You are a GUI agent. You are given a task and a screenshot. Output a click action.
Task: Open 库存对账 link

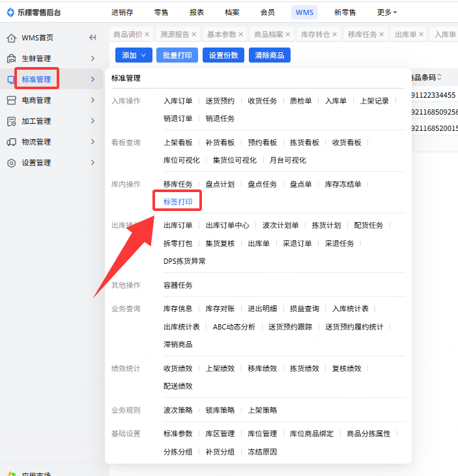click(x=220, y=309)
